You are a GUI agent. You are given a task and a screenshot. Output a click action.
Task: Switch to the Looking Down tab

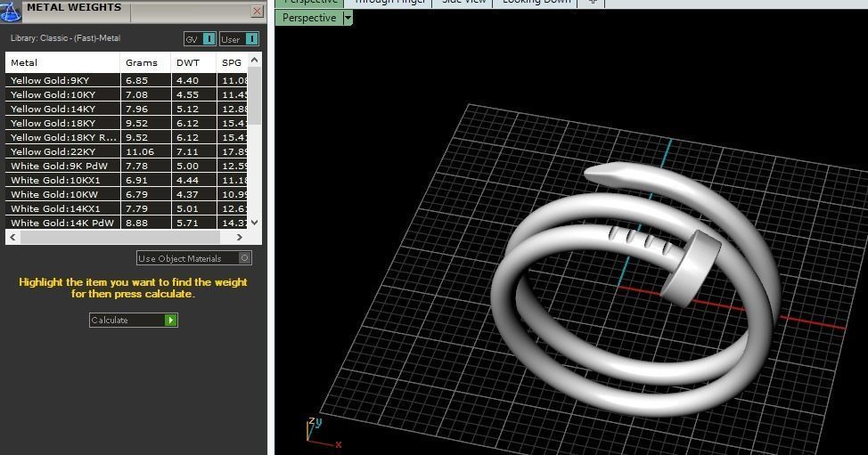536,2
